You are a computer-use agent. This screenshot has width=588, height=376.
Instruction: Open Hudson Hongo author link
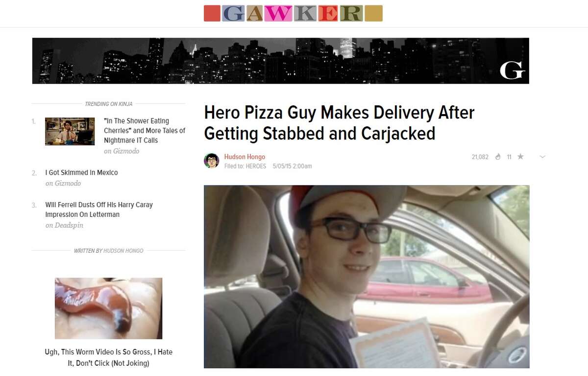tap(245, 157)
